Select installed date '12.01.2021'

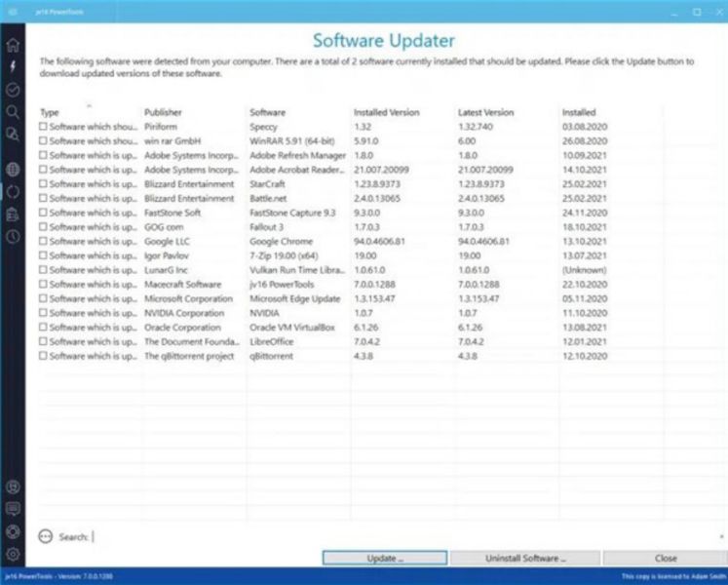pyautogui.click(x=584, y=341)
